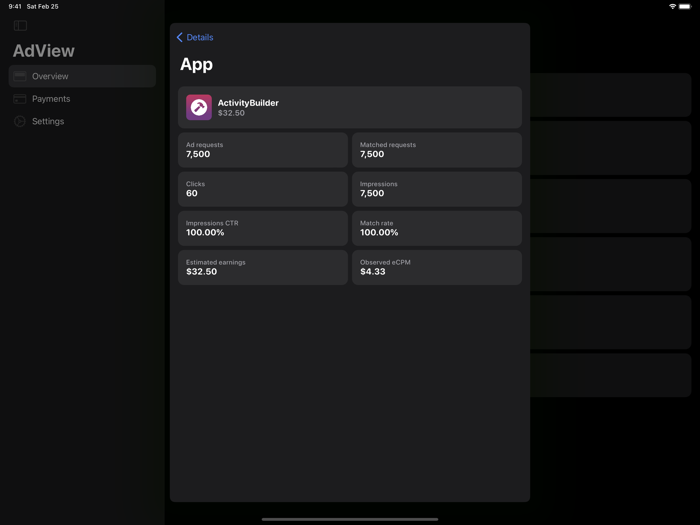700x525 pixels.
Task: Check the Wi-Fi status icon
Action: pos(672,6)
